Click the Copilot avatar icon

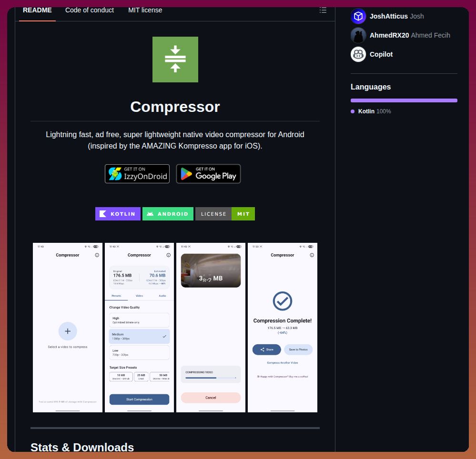pyautogui.click(x=358, y=54)
